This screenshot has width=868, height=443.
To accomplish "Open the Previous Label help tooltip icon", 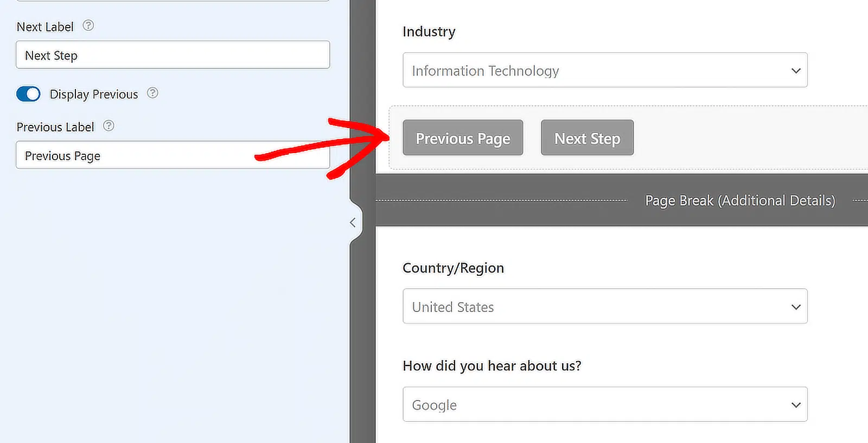I will (x=108, y=126).
